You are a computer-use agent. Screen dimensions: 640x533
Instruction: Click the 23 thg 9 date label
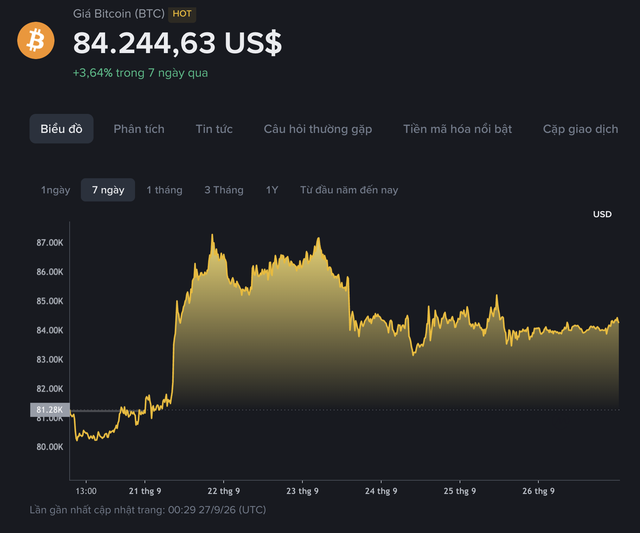(302, 491)
